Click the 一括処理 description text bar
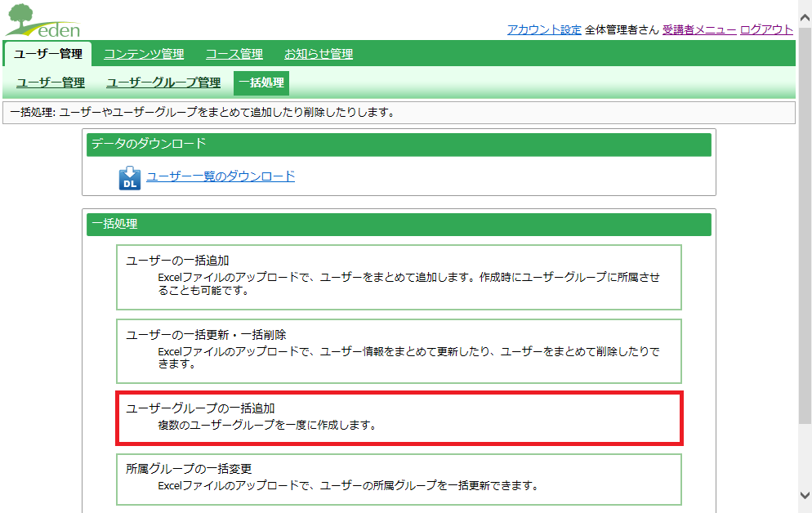Viewport: 812px width, 513px height. click(399, 113)
